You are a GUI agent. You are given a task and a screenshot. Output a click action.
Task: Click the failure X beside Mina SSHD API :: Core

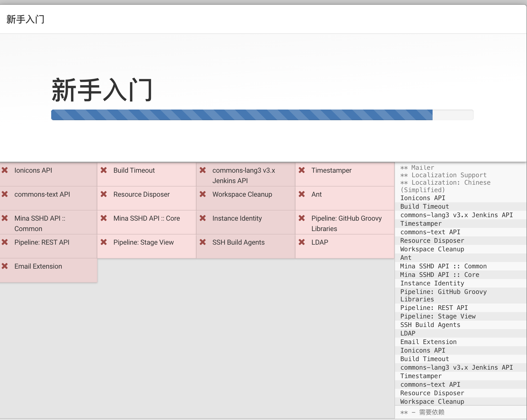(x=104, y=218)
